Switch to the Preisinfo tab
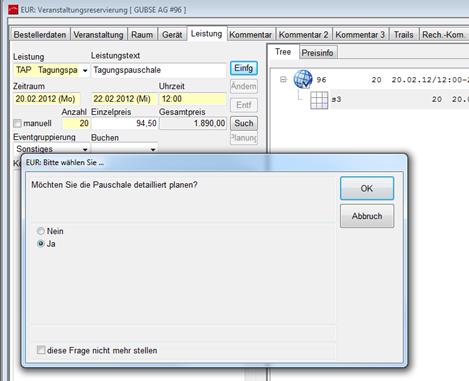Image resolution: width=469 pixels, height=381 pixels. pyautogui.click(x=317, y=53)
